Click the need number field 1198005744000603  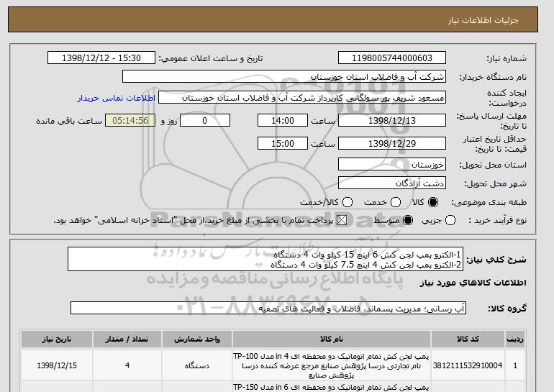[392, 58]
